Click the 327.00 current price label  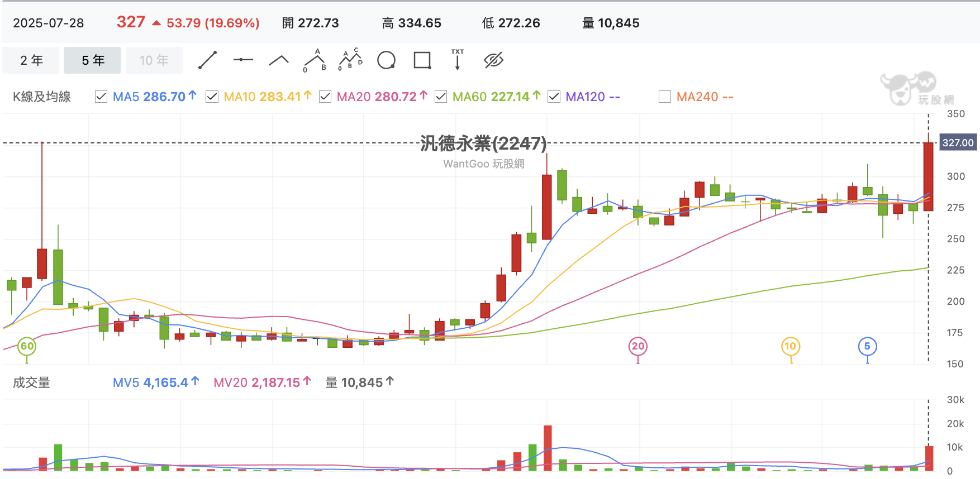coord(958,143)
